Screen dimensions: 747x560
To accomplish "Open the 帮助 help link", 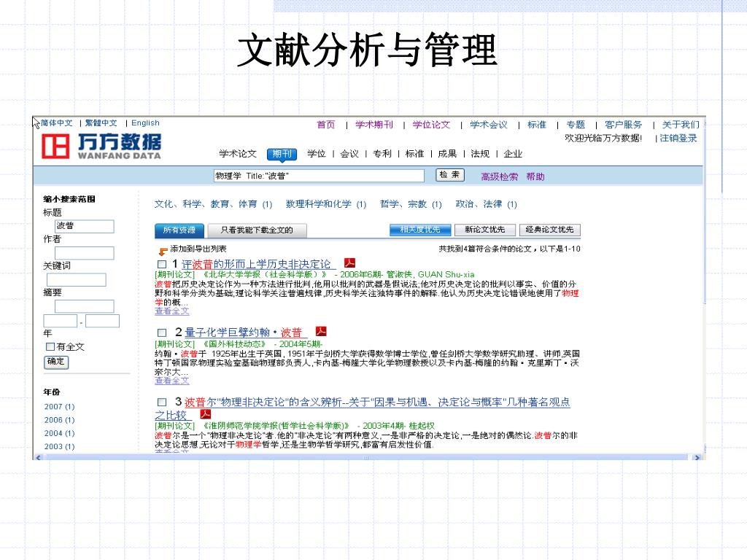I will (535, 176).
